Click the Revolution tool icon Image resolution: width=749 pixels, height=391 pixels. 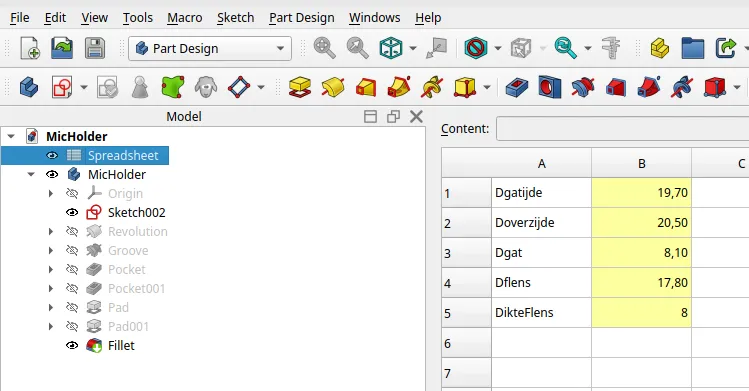click(x=333, y=87)
